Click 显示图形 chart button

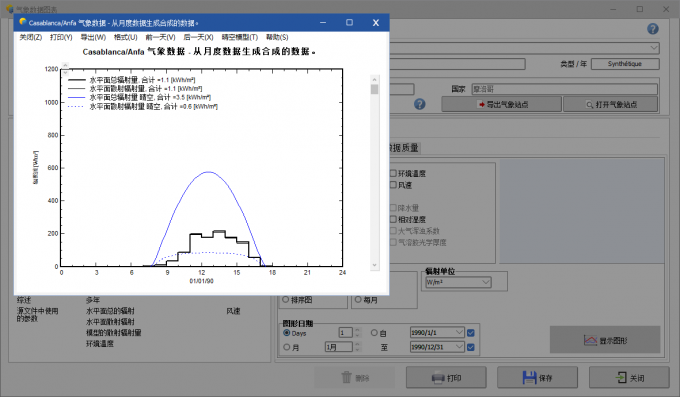click(x=605, y=340)
